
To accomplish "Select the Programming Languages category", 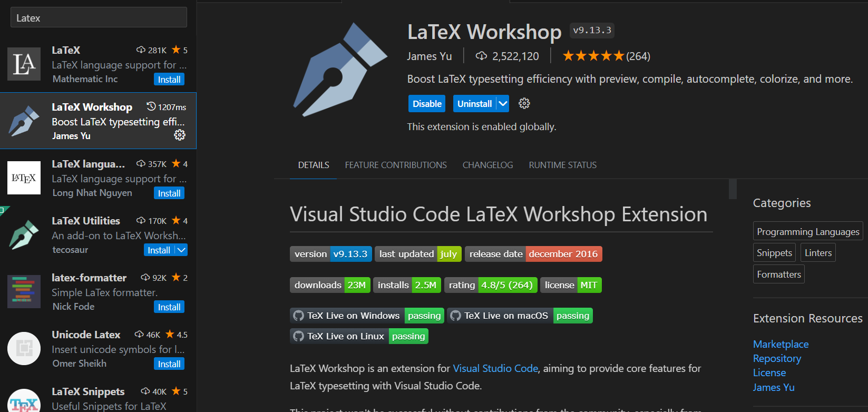I will coord(808,231).
